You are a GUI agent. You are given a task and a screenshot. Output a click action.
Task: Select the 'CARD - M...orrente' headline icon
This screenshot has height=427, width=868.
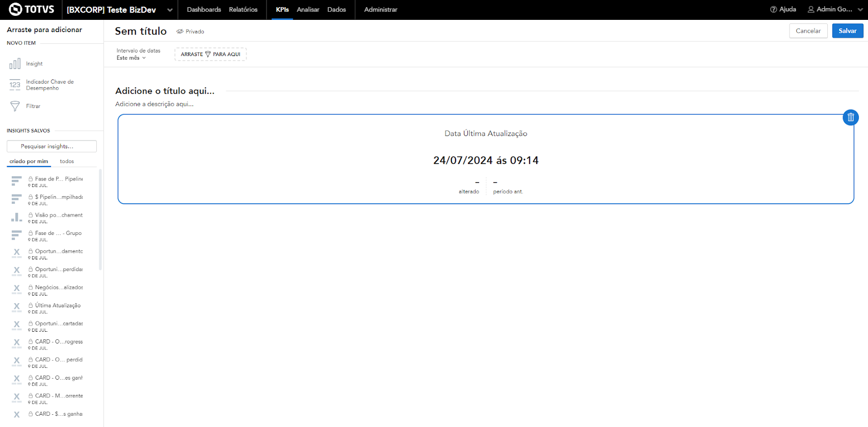click(17, 398)
